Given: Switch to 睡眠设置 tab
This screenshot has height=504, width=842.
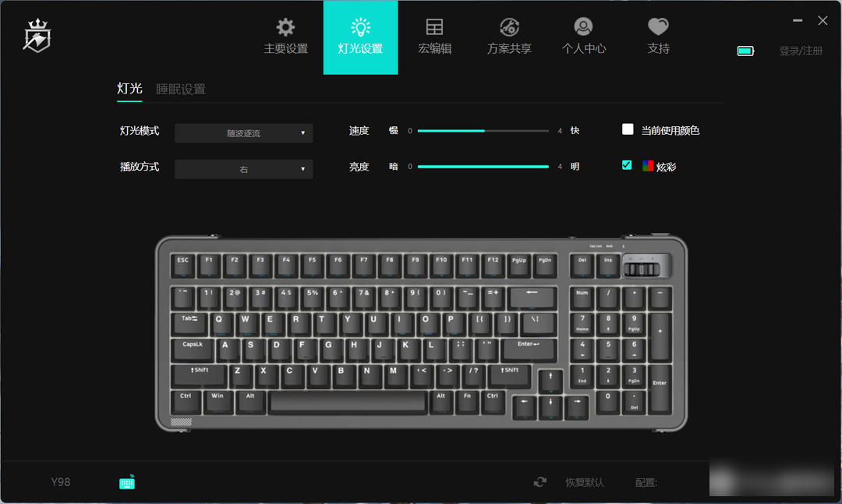Looking at the screenshot, I should [x=180, y=89].
